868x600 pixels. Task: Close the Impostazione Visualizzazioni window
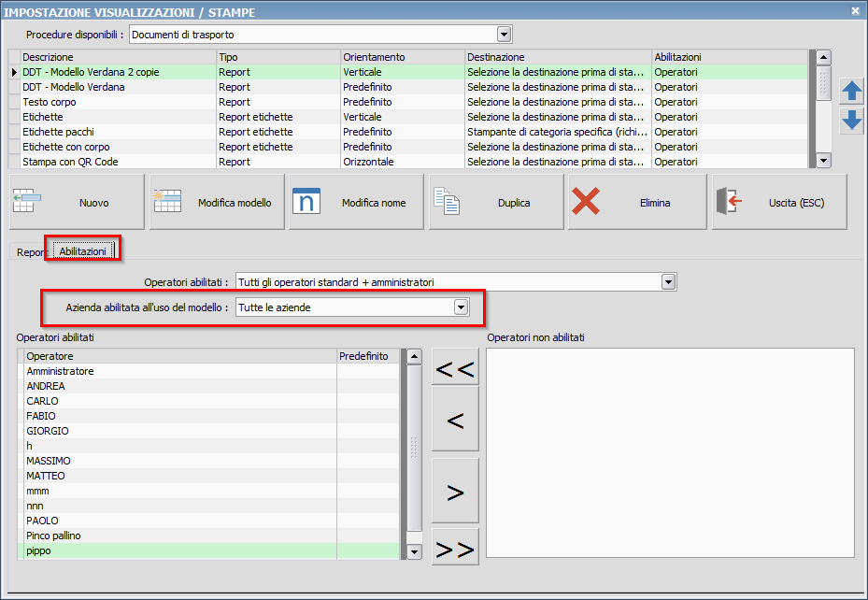855,10
